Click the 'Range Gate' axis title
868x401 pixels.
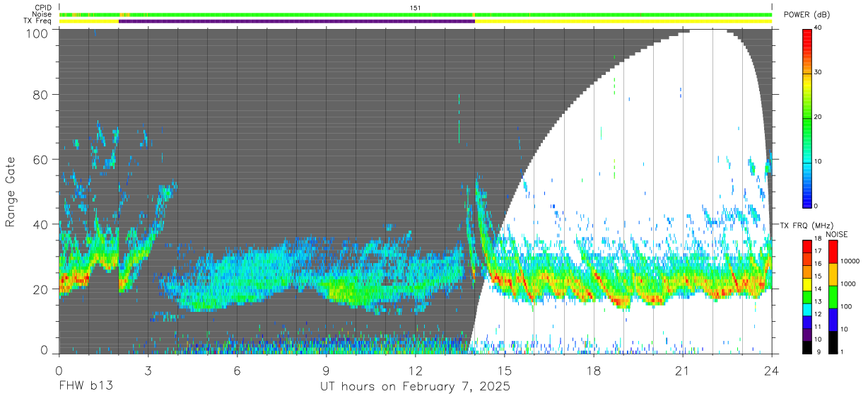pyautogui.click(x=11, y=192)
